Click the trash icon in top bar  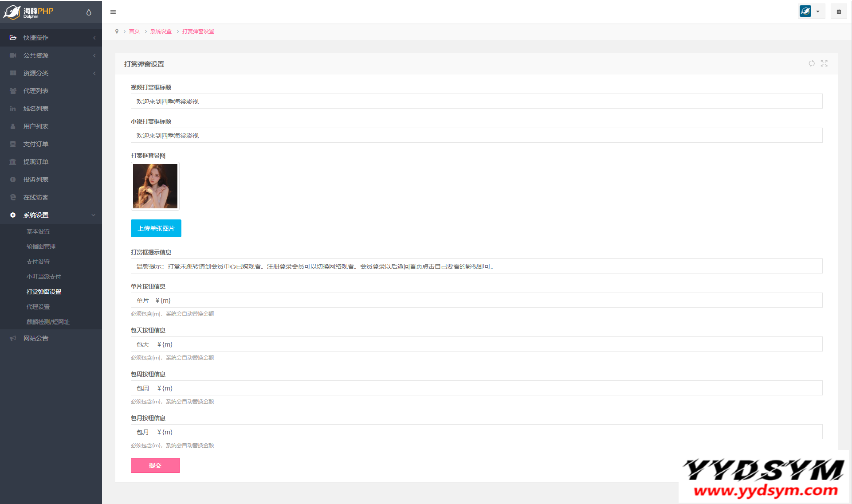tap(839, 12)
